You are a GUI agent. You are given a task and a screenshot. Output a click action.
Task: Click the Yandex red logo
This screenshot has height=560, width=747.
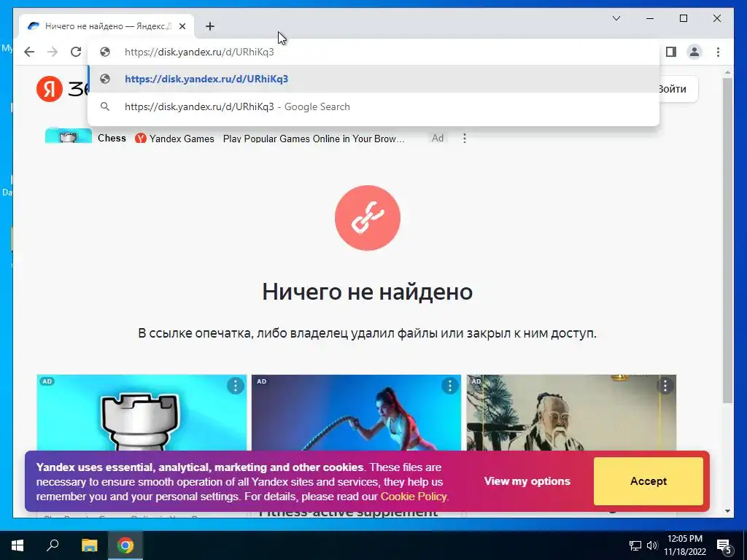coord(50,88)
